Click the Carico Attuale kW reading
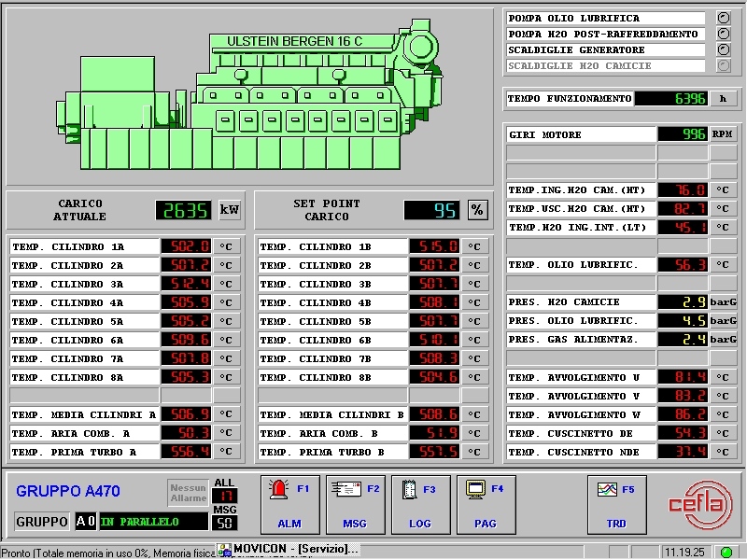This screenshot has height=560, width=747. (183, 210)
